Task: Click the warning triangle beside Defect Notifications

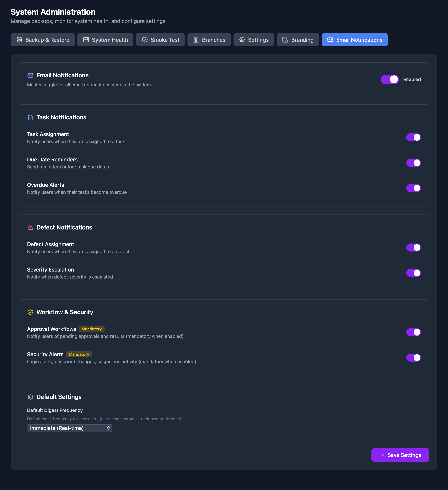Action: 30,227
